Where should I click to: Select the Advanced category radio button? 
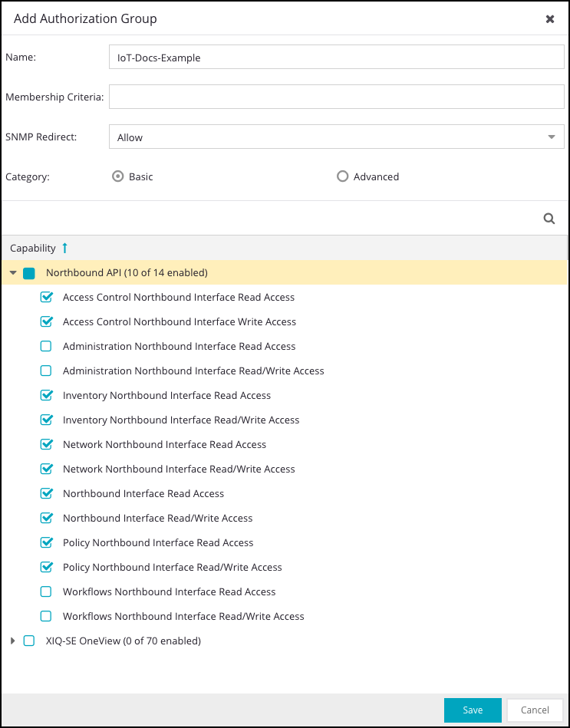343,176
